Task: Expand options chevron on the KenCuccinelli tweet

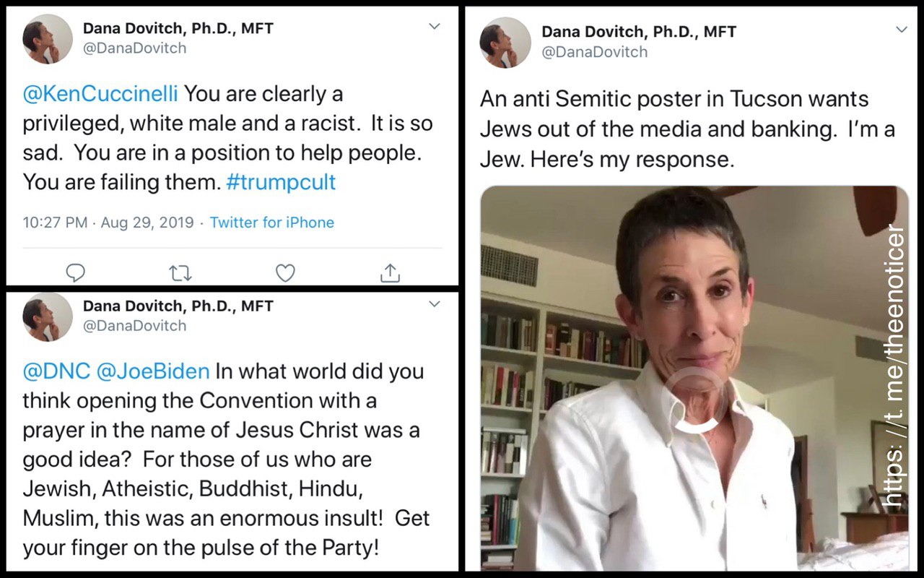Action: click(x=435, y=27)
